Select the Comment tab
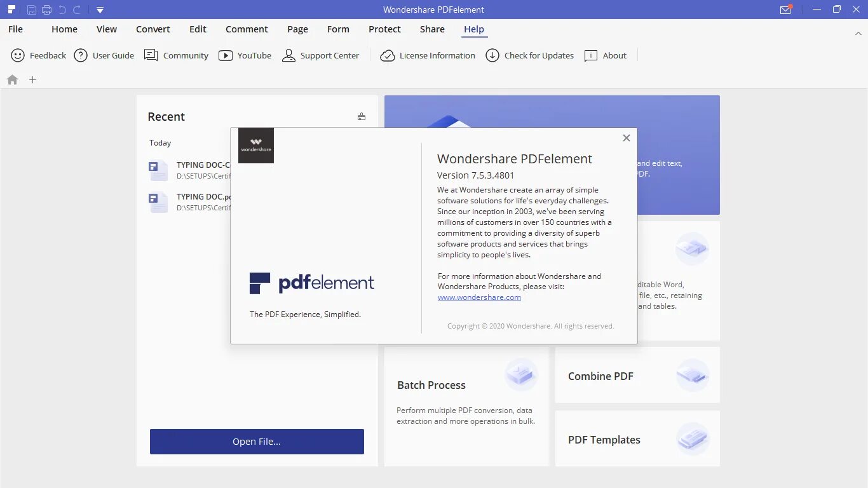Image resolution: width=868 pixels, height=488 pixels. pyautogui.click(x=247, y=29)
